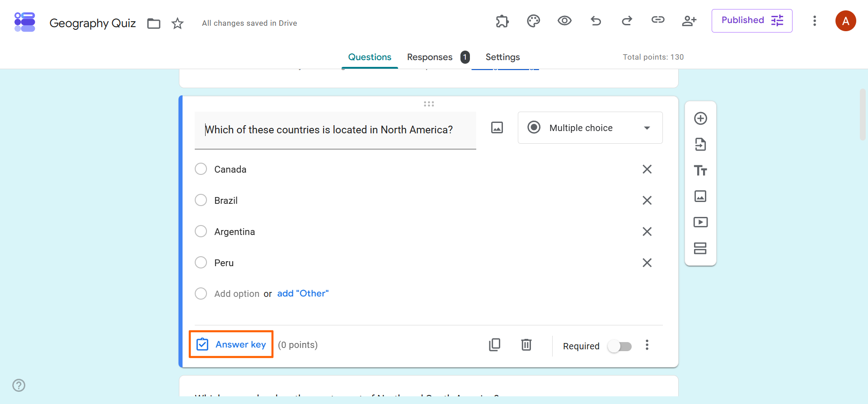Remove the Peru option
This screenshot has width=868, height=404.
click(x=647, y=263)
